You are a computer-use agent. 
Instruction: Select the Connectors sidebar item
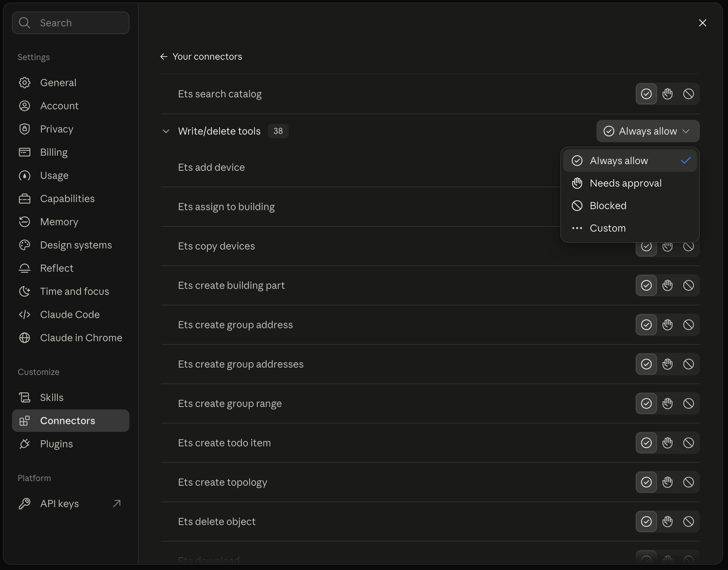pyautogui.click(x=71, y=420)
